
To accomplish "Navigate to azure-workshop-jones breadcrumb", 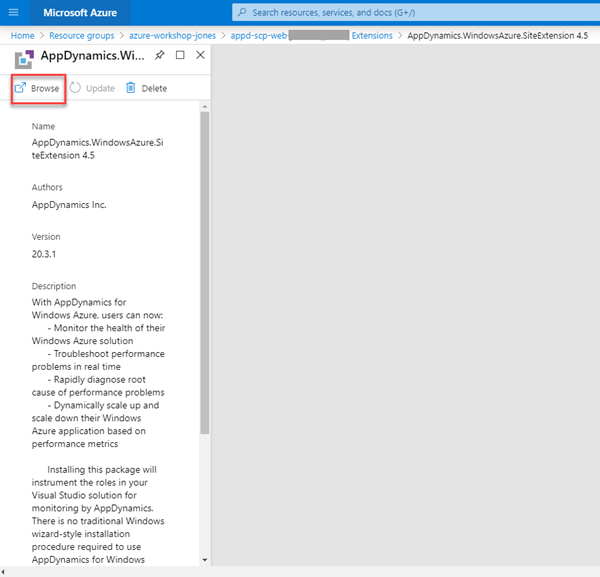I will (x=172, y=36).
